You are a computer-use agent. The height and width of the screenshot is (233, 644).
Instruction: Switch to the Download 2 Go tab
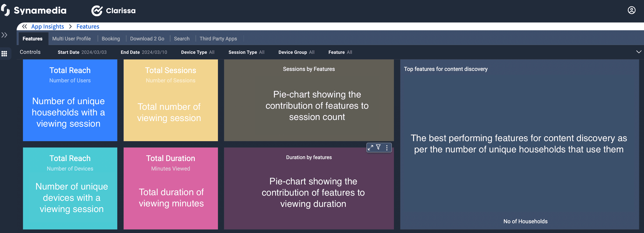(x=147, y=39)
